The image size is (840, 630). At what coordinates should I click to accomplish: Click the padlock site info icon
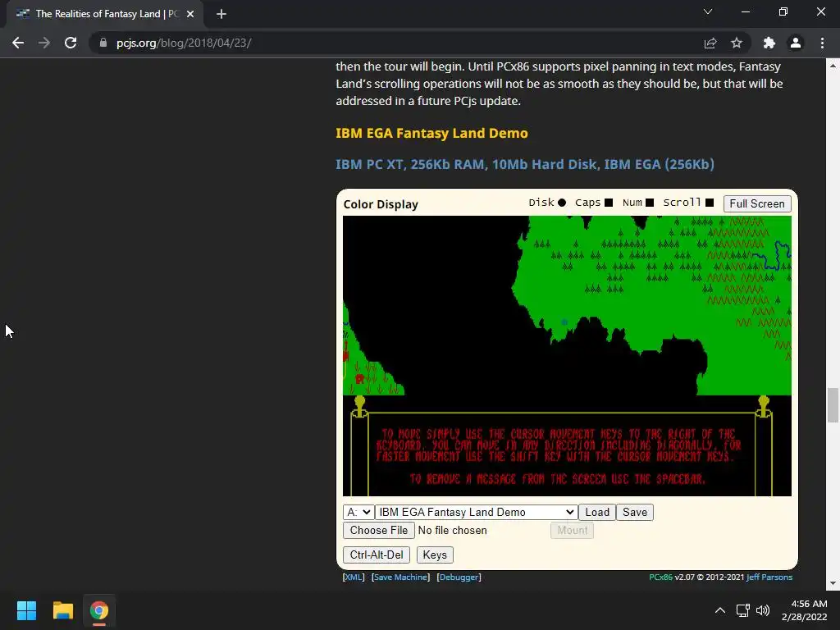click(103, 43)
